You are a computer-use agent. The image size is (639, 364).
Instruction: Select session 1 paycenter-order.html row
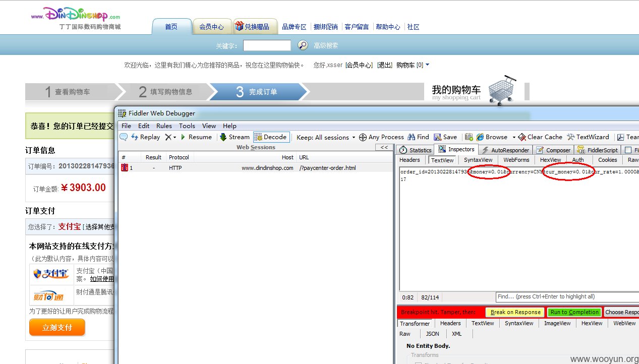pyautogui.click(x=256, y=168)
